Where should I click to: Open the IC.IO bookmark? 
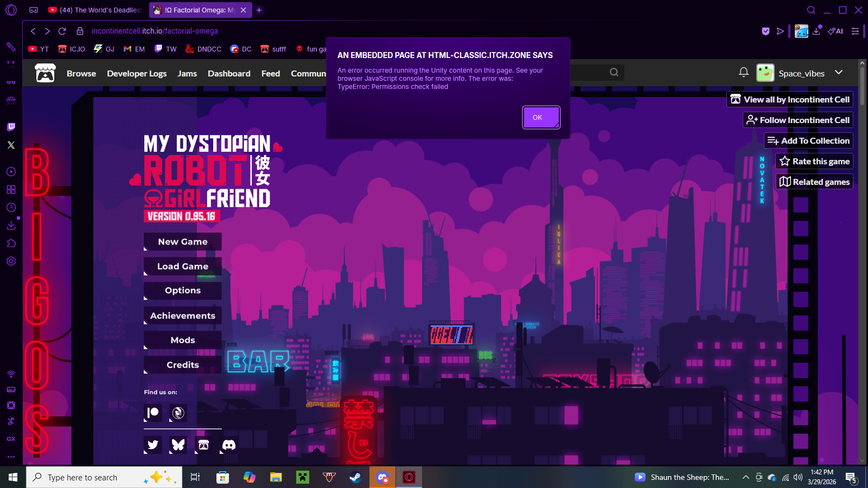[x=72, y=49]
